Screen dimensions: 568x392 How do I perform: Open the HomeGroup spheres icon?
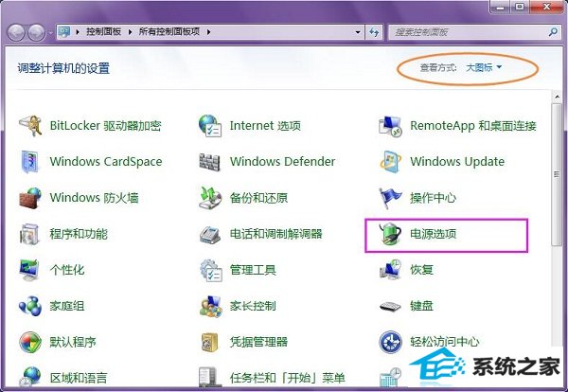(x=30, y=306)
